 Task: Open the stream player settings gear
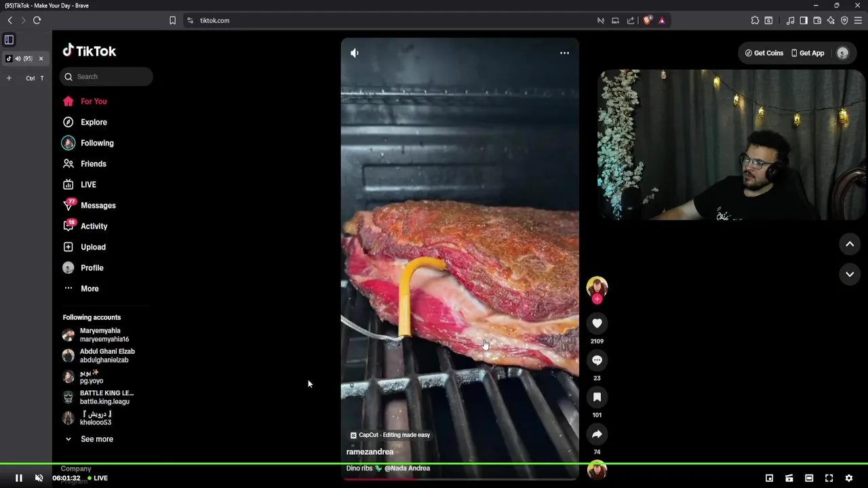848,478
